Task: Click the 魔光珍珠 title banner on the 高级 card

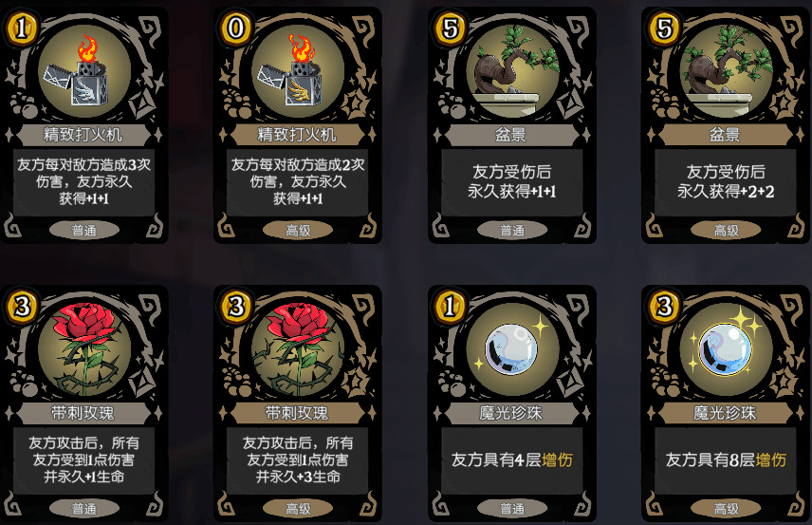Action: point(725,413)
